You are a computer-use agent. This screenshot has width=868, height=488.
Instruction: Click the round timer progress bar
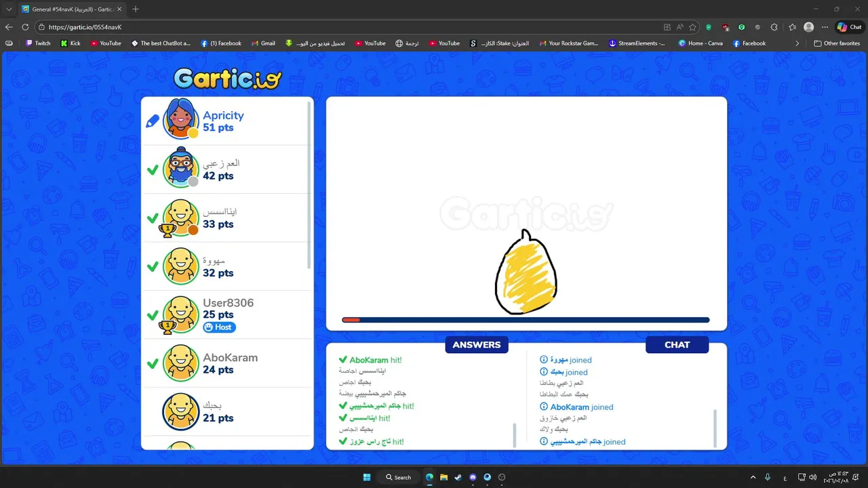[526, 320]
